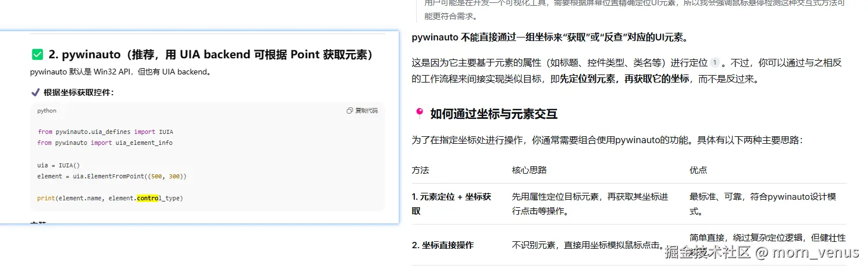Click table cell '不识别元素，直接用坐标模拟鼠标点击。'

pos(588,245)
